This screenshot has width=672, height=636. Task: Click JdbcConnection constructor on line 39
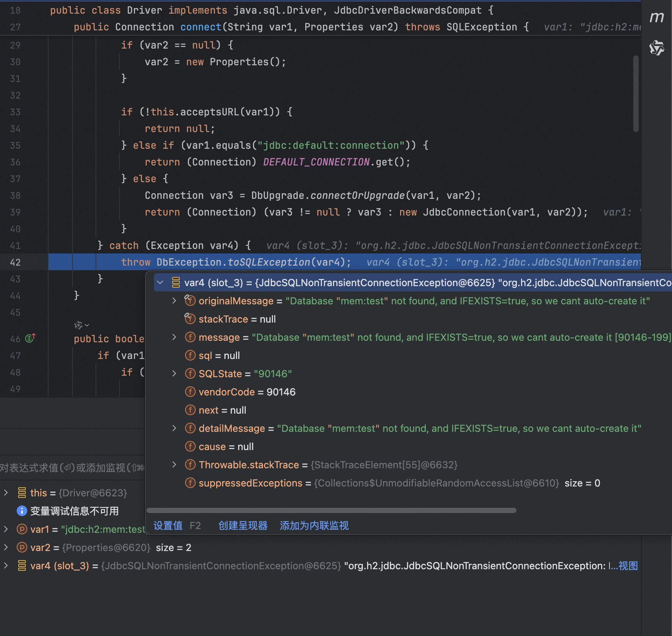(x=464, y=212)
